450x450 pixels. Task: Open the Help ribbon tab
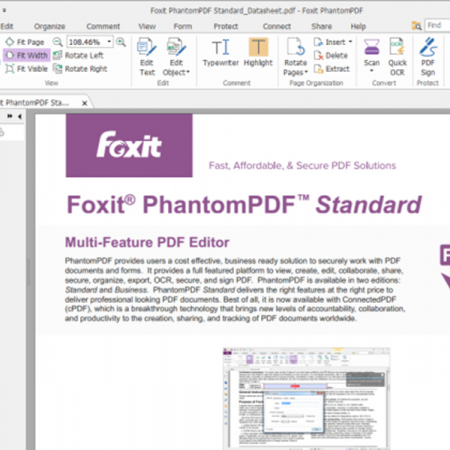[x=358, y=26]
